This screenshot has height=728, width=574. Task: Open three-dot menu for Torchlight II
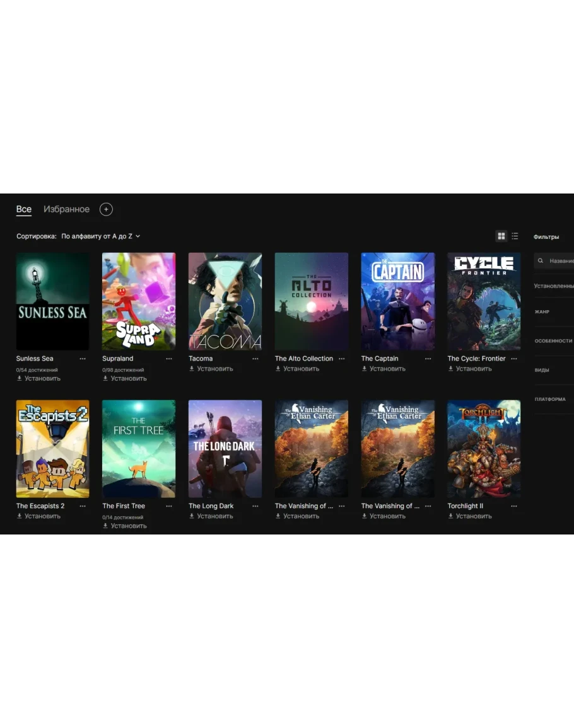coord(514,506)
